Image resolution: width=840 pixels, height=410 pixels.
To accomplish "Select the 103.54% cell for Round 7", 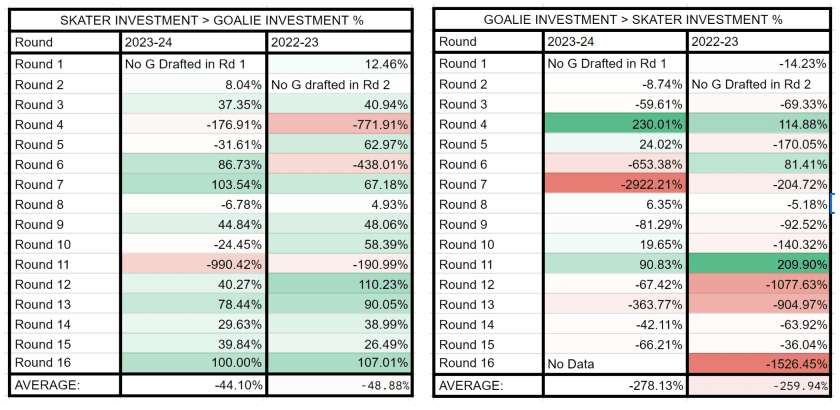I will pos(193,184).
